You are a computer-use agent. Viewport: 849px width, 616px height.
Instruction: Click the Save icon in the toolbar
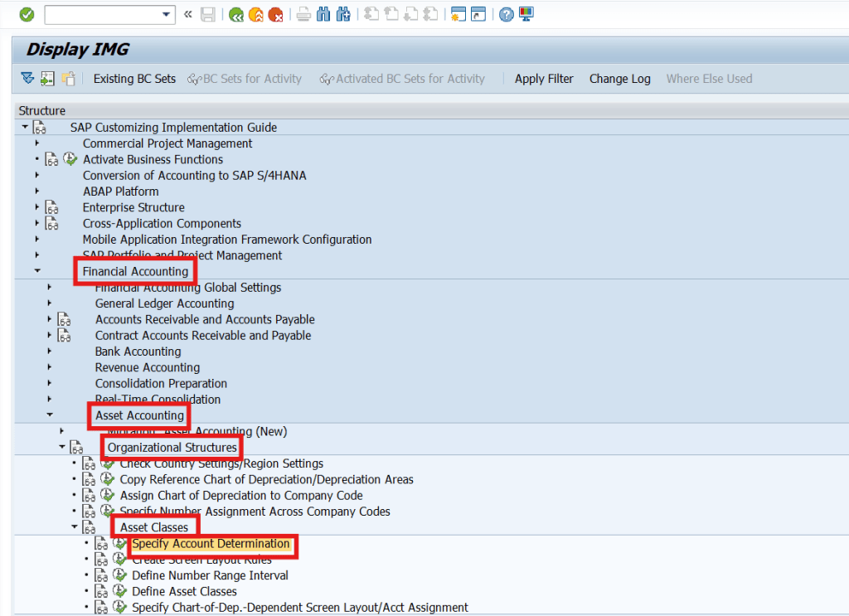tap(208, 13)
